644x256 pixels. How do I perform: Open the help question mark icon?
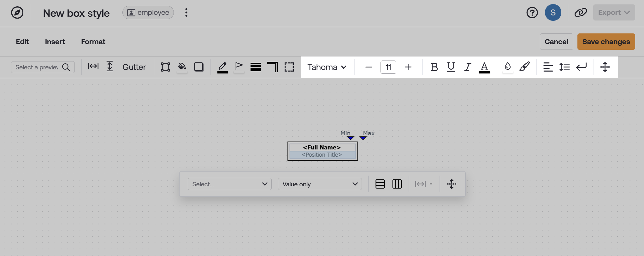coord(532,13)
